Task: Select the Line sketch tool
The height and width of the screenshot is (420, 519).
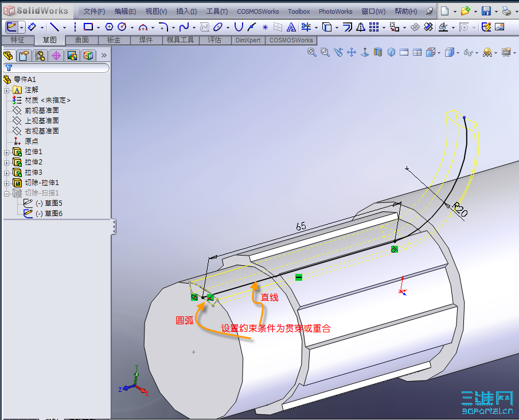Action: coord(54,27)
